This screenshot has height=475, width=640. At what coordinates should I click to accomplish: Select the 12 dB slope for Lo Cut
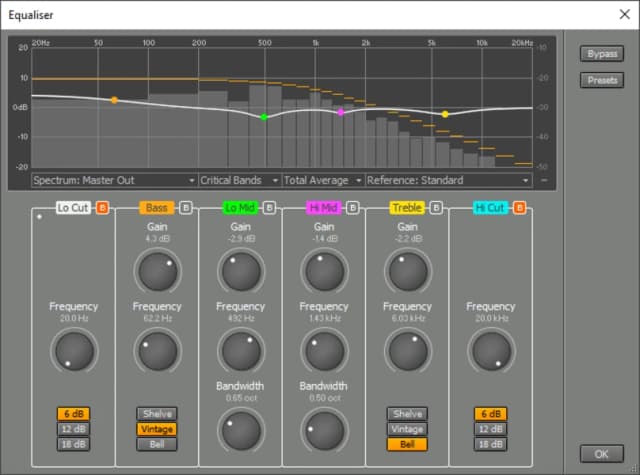click(73, 429)
